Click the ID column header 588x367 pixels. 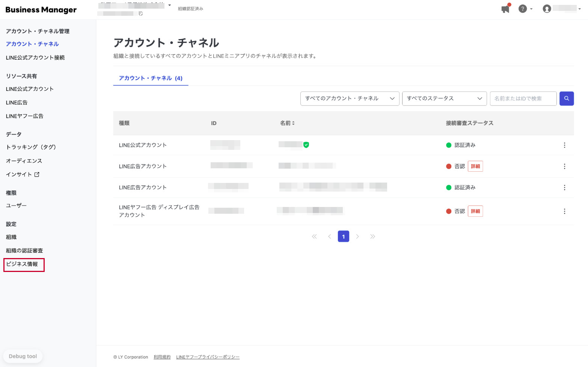pyautogui.click(x=214, y=123)
